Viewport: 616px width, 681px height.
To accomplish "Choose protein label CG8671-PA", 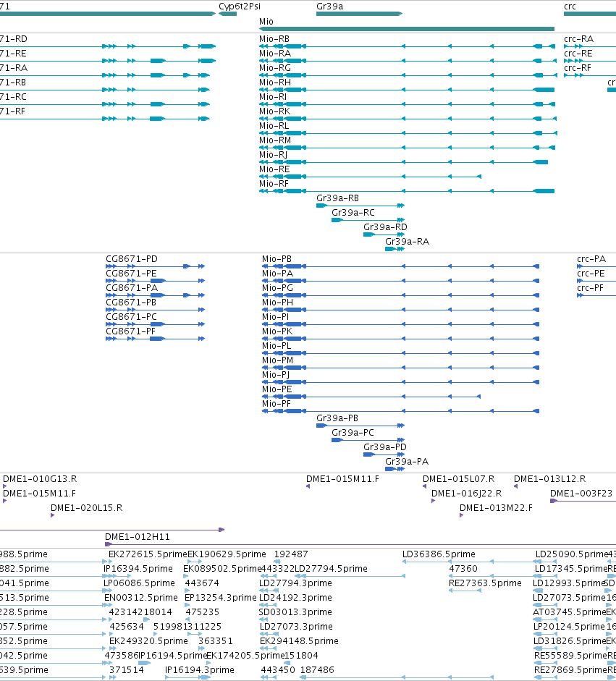I will 132,287.
